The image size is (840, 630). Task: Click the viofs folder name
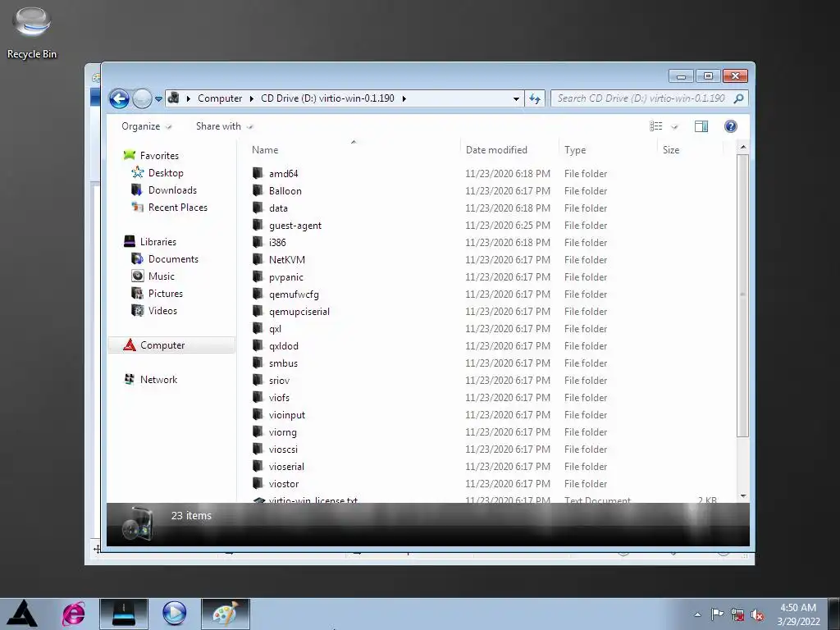coord(279,398)
